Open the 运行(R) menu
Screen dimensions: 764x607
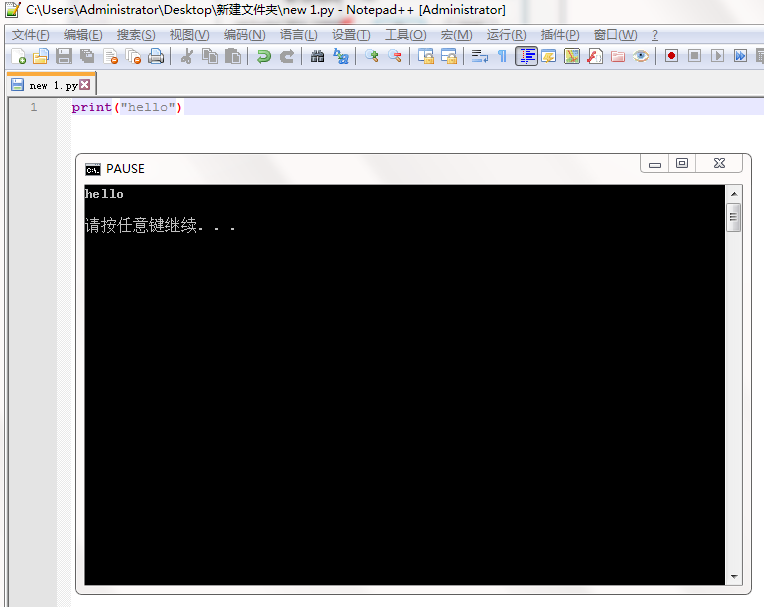(507, 35)
